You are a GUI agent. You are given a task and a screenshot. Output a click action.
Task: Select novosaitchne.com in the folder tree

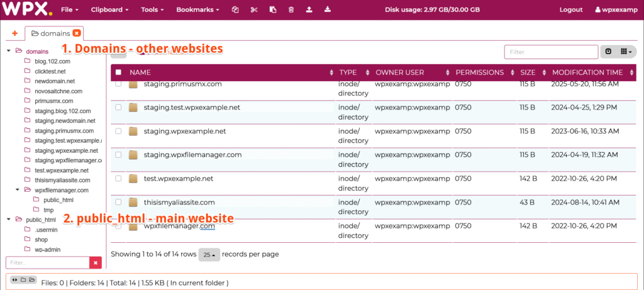click(58, 91)
